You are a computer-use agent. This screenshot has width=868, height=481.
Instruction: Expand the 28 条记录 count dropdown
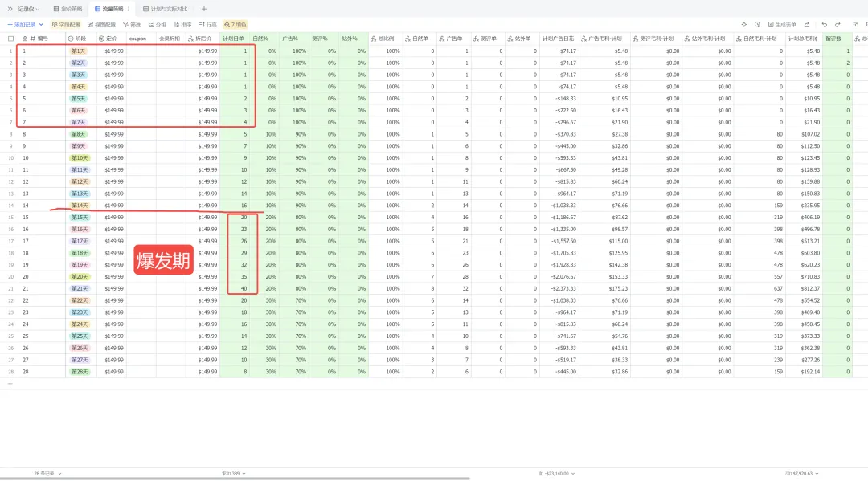pos(47,473)
